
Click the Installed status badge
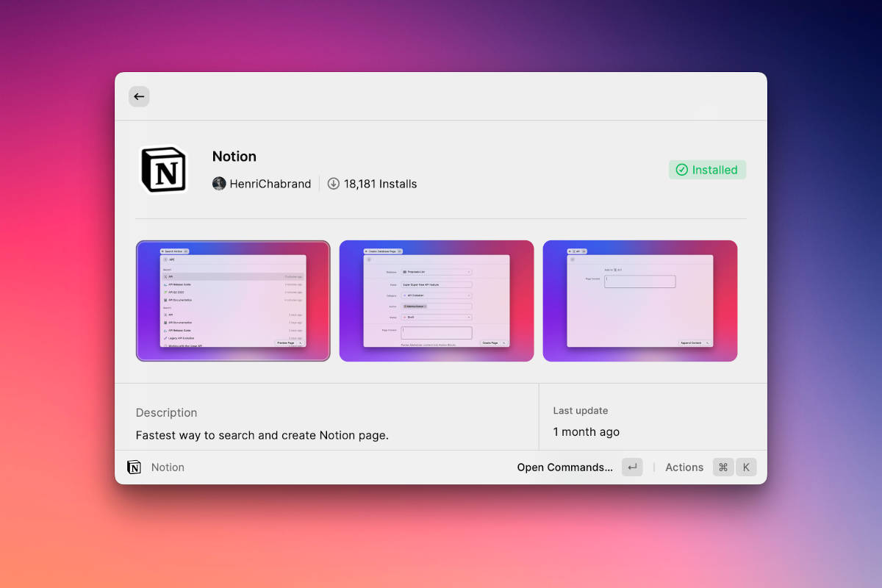(707, 170)
